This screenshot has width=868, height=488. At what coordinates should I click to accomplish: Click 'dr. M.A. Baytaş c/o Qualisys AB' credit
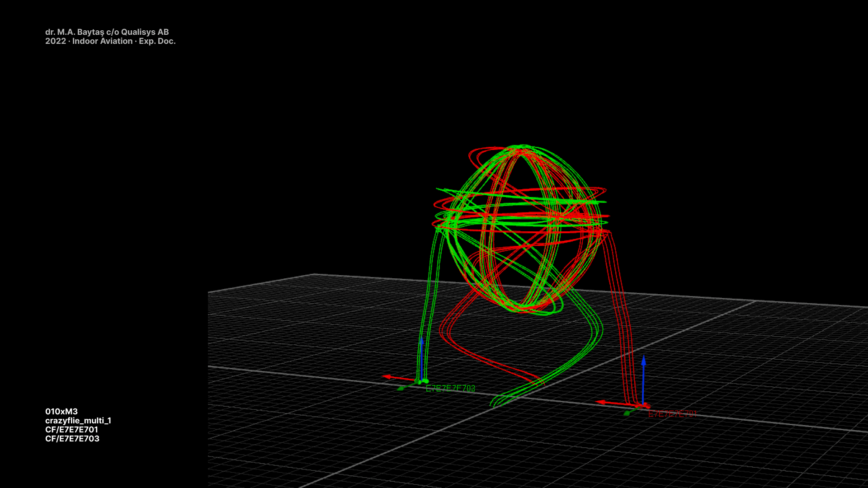click(107, 32)
